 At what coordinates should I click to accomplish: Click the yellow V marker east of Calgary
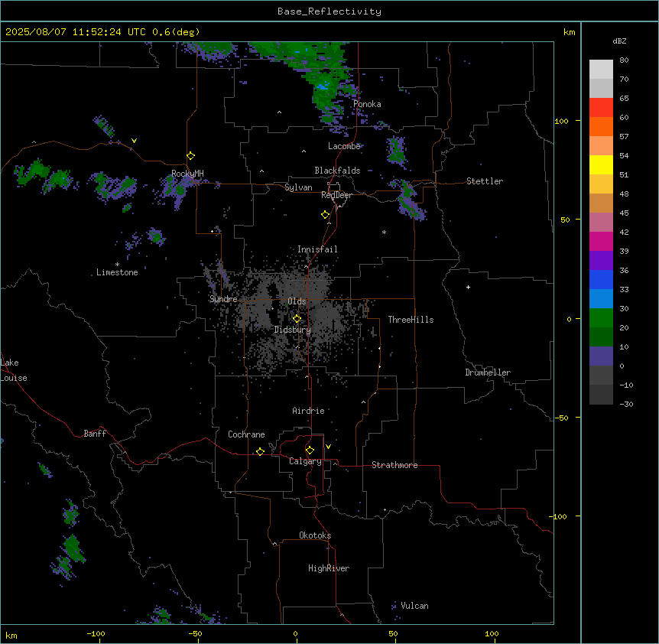[328, 447]
